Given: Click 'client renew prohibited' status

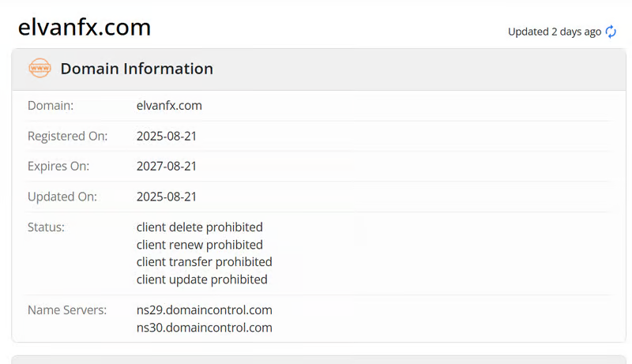Looking at the screenshot, I should [199, 245].
